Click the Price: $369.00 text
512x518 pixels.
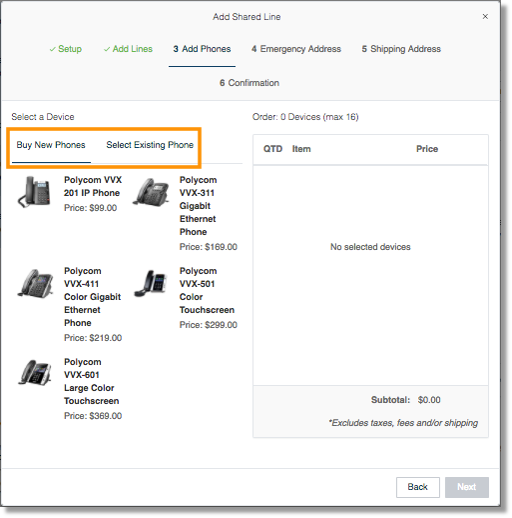(93, 416)
